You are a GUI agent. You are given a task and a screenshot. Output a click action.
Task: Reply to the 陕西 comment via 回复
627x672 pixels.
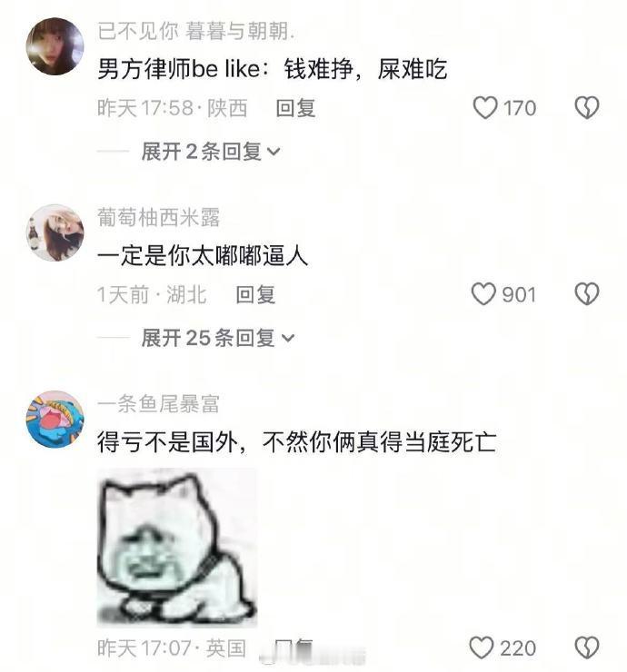(x=295, y=108)
